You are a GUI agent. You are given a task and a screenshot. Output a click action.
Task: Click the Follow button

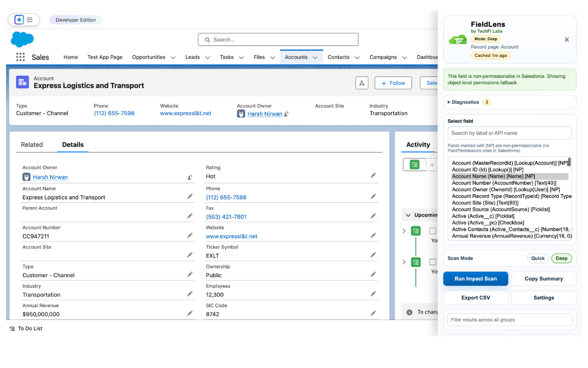pos(393,83)
